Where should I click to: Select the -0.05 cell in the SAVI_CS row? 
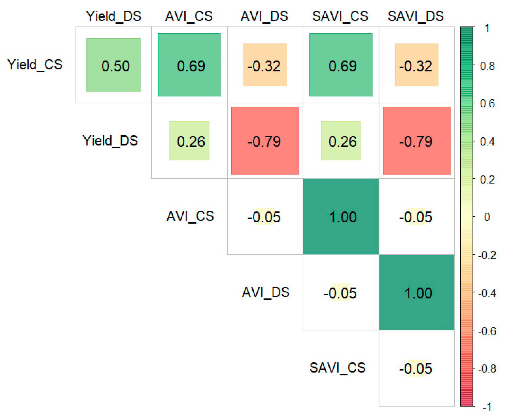(x=416, y=368)
